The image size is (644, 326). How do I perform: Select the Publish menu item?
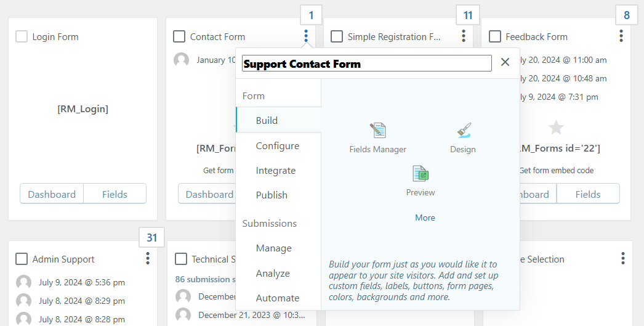[x=272, y=195]
